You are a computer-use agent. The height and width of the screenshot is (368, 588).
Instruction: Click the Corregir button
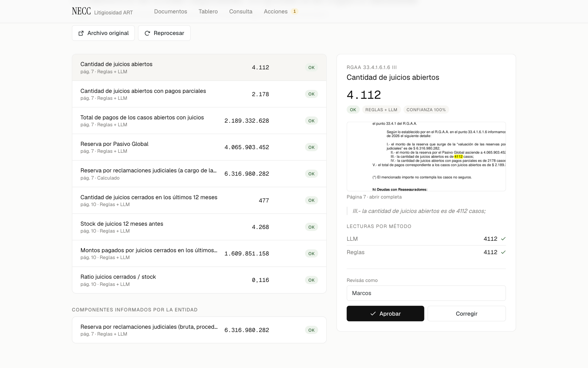coord(466,314)
